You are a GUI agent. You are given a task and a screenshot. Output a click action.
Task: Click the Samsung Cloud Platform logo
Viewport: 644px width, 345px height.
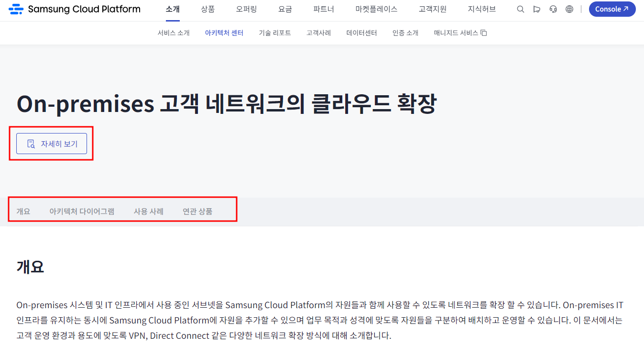pos(75,9)
